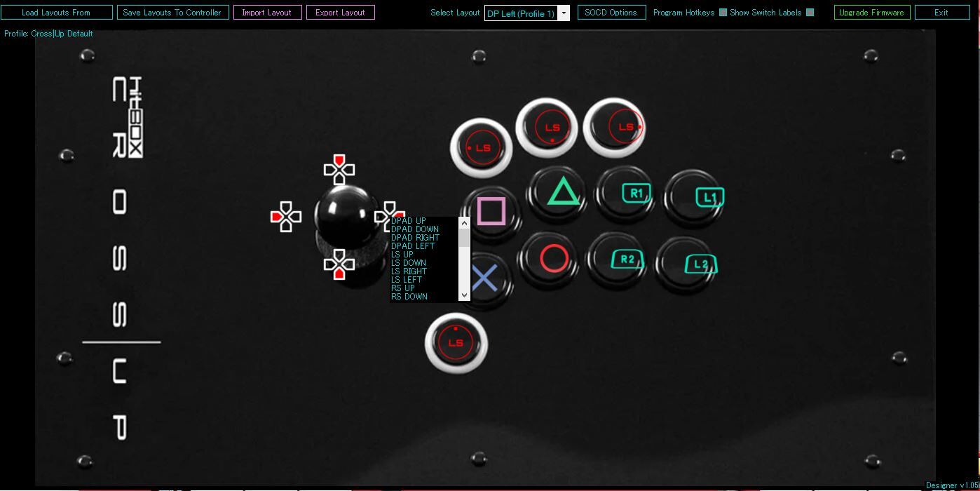Select RS UP from the binding list
The width and height of the screenshot is (980, 491).
(x=402, y=288)
